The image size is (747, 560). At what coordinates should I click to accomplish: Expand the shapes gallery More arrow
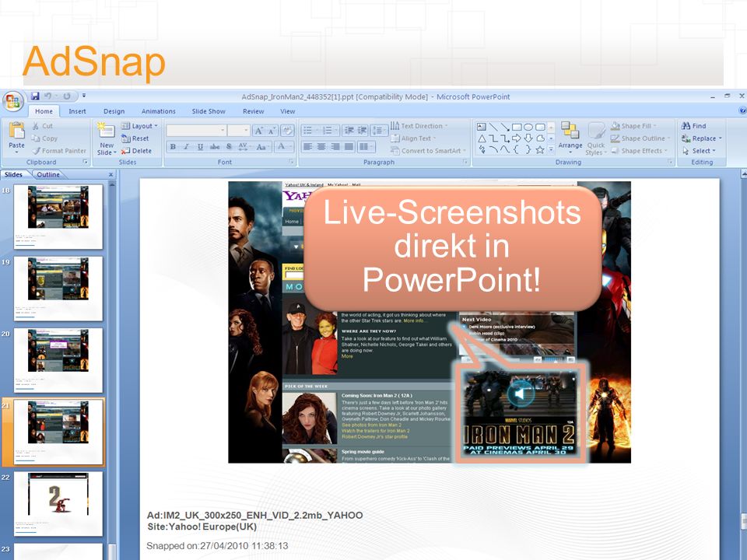(x=551, y=150)
